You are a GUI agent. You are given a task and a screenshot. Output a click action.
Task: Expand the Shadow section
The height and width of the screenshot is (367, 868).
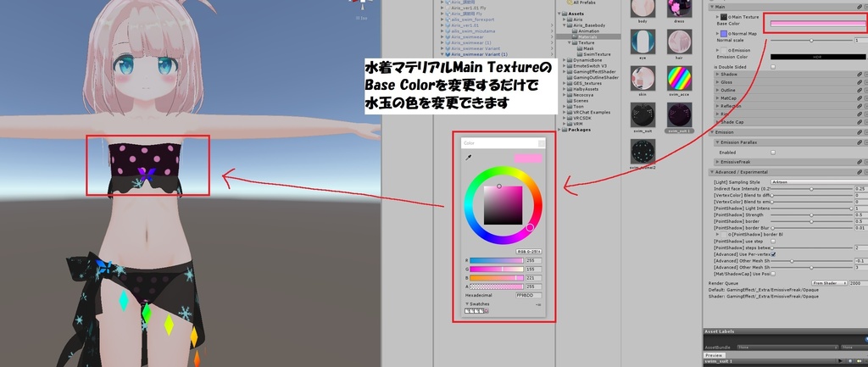tap(717, 75)
